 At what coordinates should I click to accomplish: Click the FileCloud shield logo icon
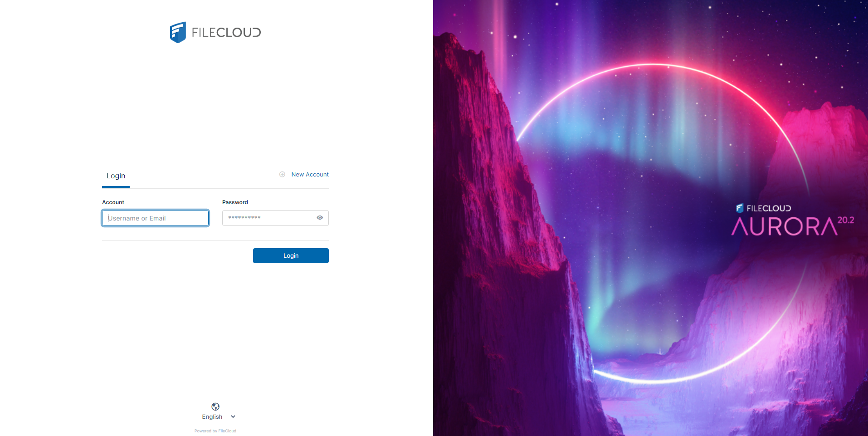click(178, 32)
